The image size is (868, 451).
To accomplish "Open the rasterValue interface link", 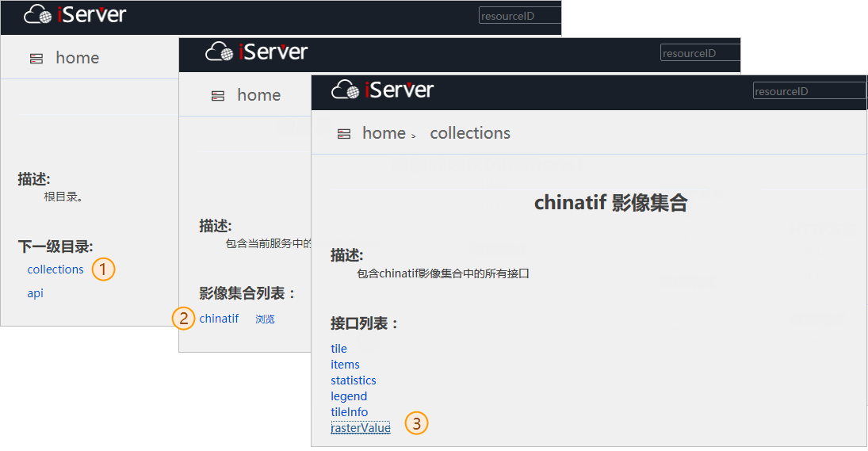I will (x=361, y=428).
